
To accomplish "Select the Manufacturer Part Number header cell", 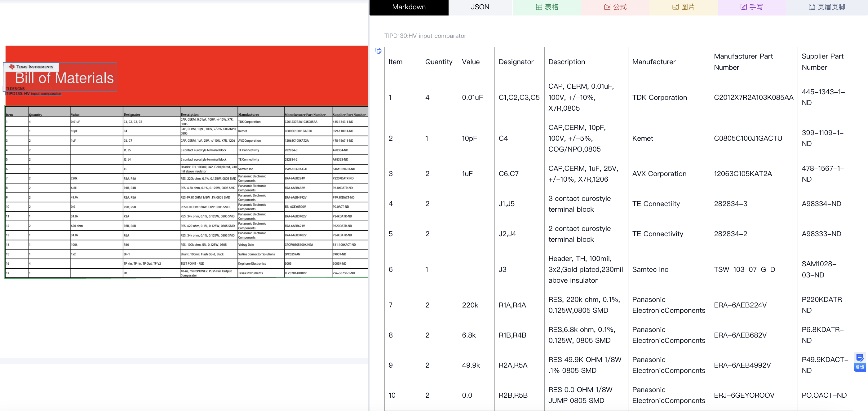I will [753, 62].
